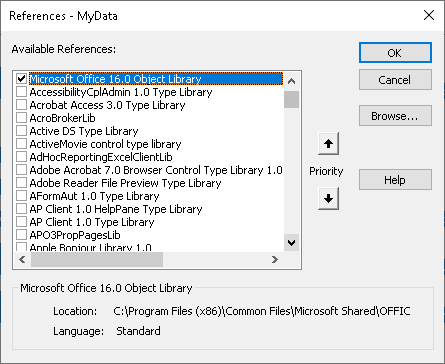Select the AcroBrokerLib list item
Screen dimensions: 445x364
point(62,118)
